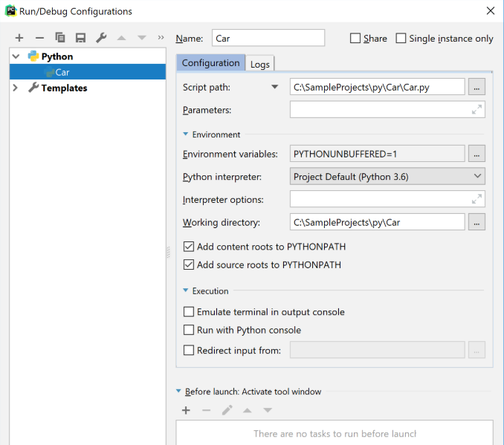The width and height of the screenshot is (504, 445).
Task: Open the Script path type dropdown arrow
Action: 274,87
